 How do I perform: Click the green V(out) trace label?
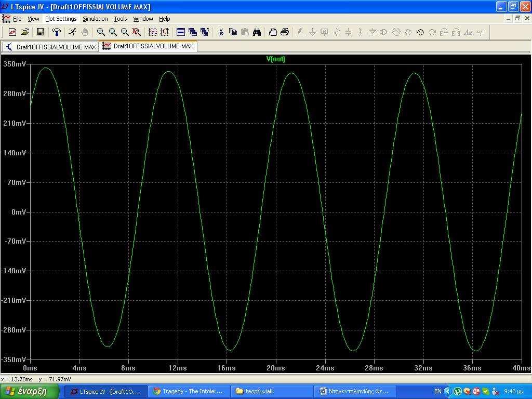pyautogui.click(x=276, y=59)
